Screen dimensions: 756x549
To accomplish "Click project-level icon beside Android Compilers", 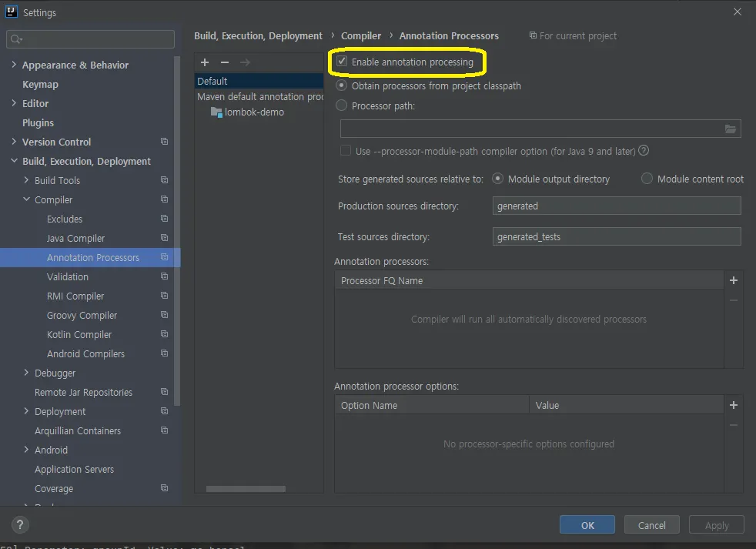I will 165,353.
